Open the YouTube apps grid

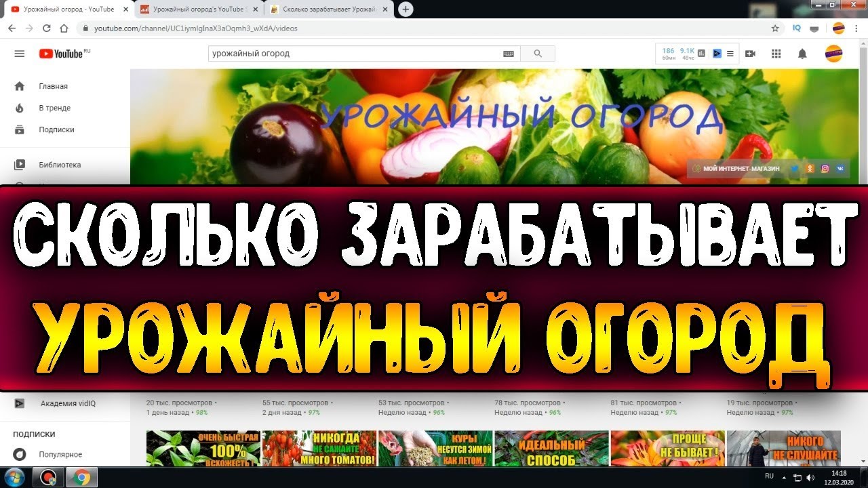[x=776, y=54]
